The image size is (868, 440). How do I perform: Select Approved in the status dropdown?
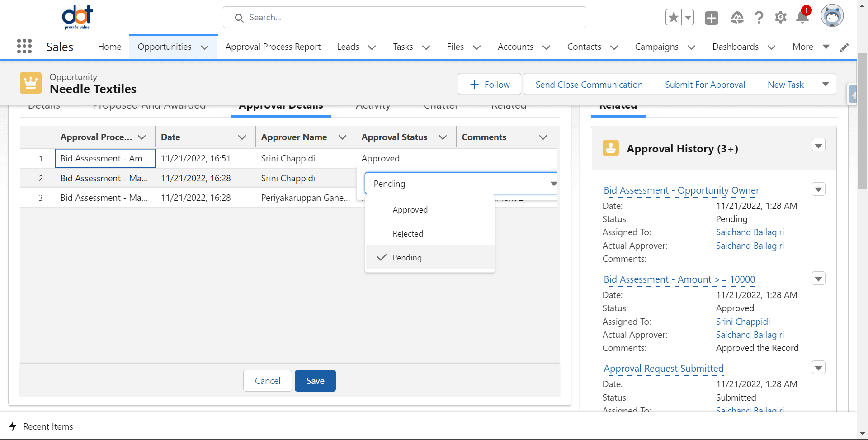430,210
